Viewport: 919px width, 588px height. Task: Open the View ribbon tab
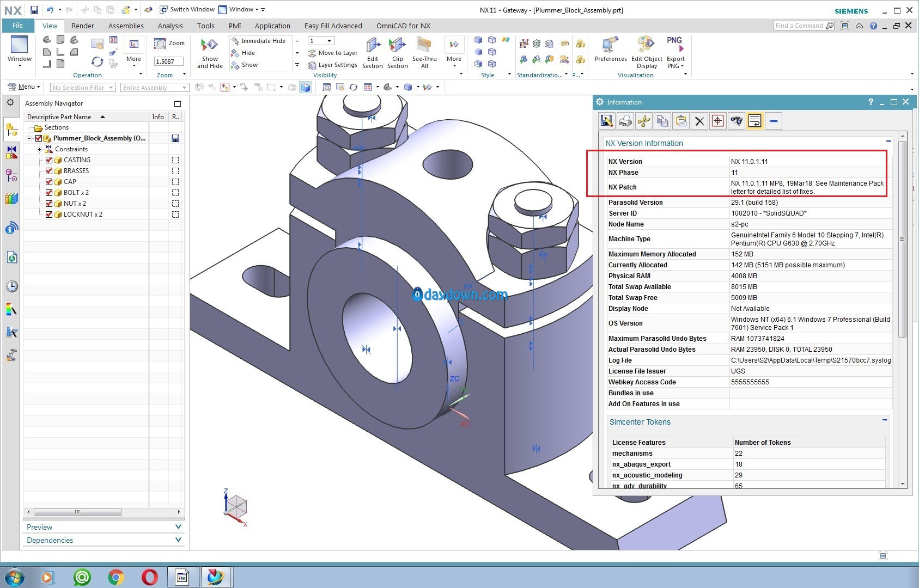(50, 26)
